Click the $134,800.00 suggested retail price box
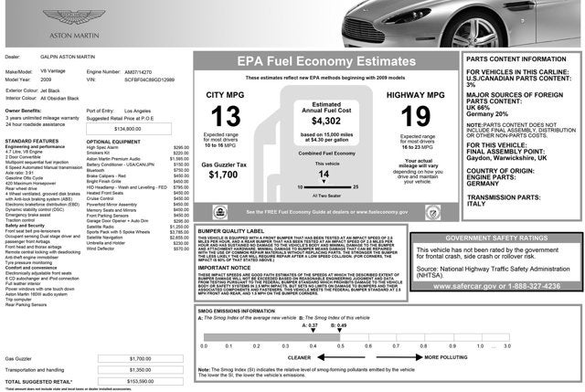The image size is (585, 392). [128, 129]
